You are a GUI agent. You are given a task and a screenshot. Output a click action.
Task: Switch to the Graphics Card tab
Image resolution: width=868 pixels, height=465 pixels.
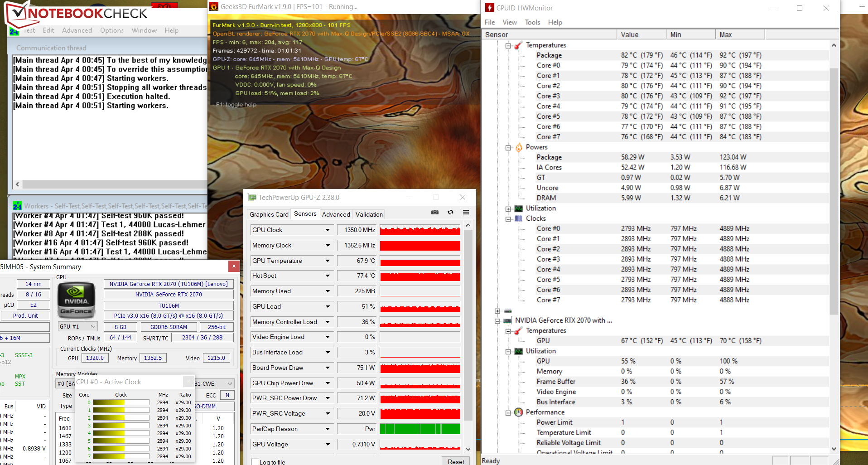[x=269, y=214]
